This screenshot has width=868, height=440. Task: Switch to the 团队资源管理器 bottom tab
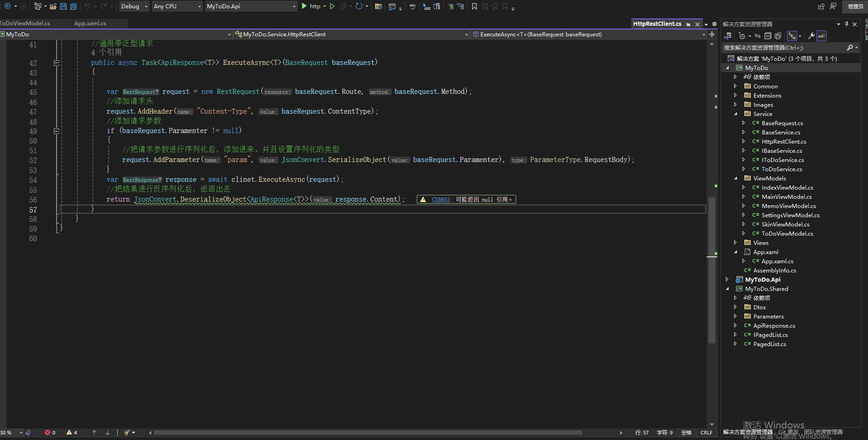(823, 432)
